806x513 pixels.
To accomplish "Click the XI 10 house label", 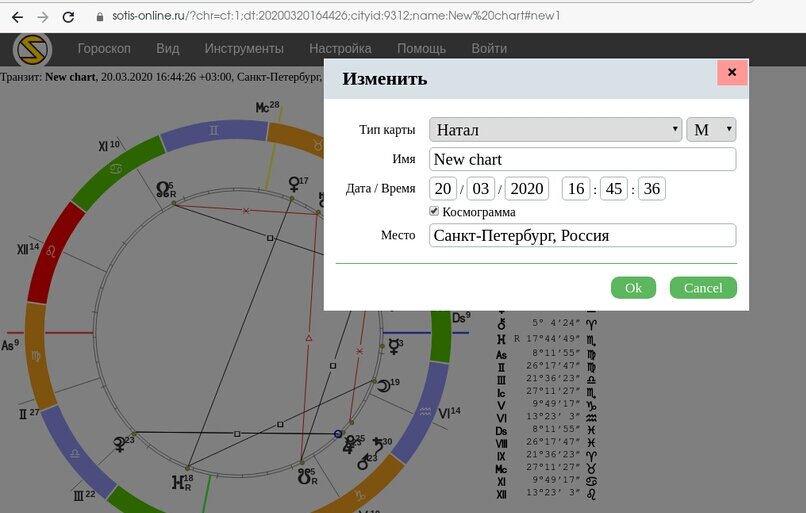I will point(109,146).
